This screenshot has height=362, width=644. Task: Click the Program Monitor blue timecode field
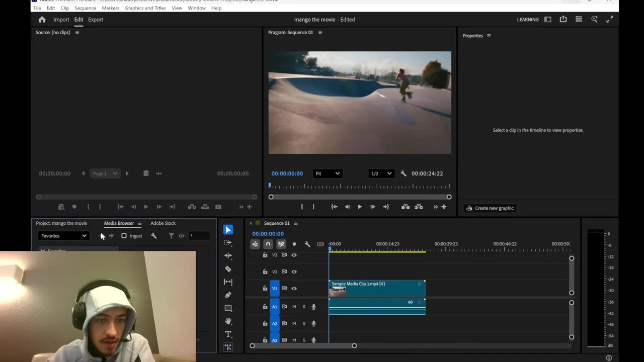pyautogui.click(x=287, y=173)
